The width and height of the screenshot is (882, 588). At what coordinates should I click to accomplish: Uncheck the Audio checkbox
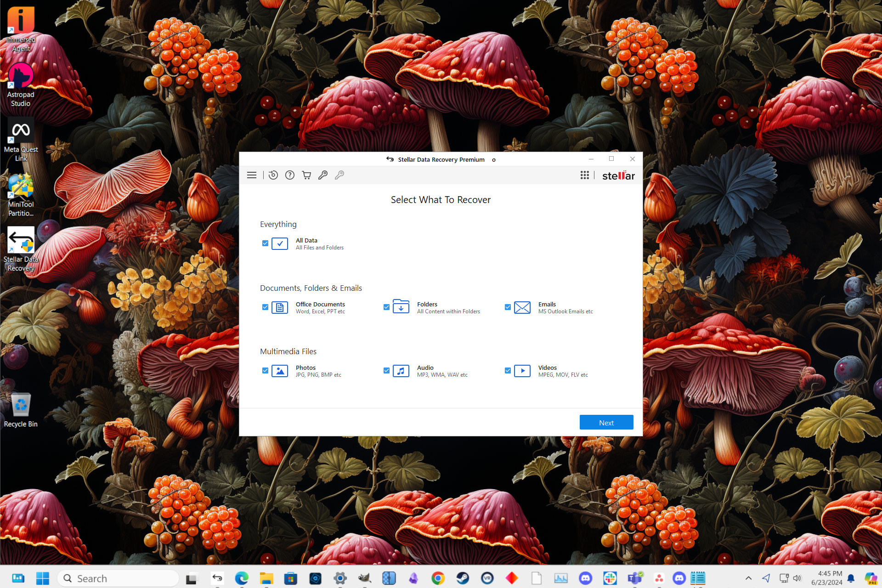pyautogui.click(x=386, y=371)
